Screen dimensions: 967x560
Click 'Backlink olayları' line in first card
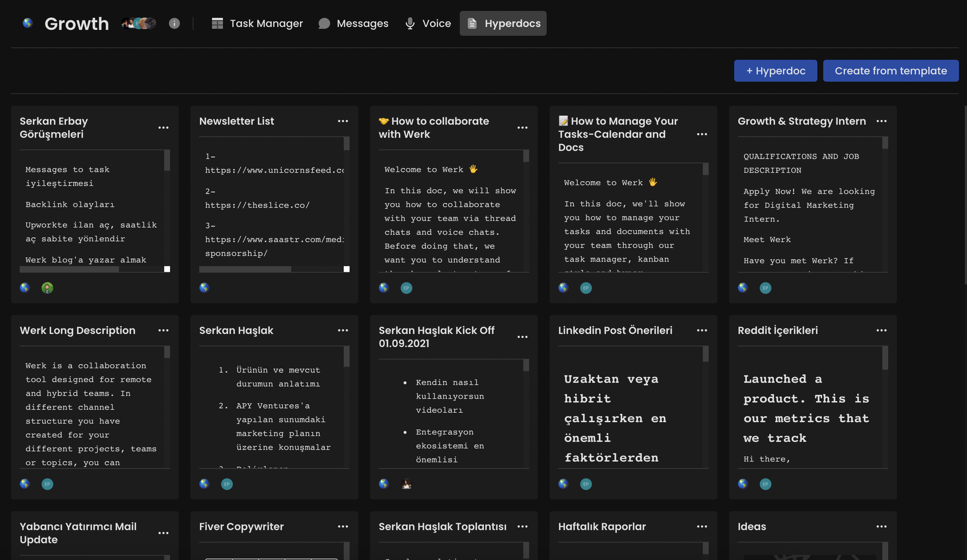[70, 204]
